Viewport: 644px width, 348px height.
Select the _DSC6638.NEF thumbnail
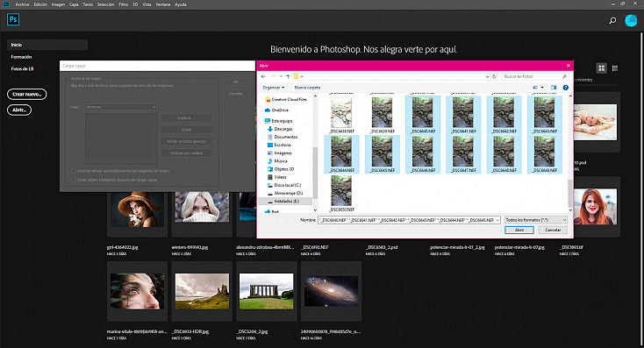coord(341,115)
